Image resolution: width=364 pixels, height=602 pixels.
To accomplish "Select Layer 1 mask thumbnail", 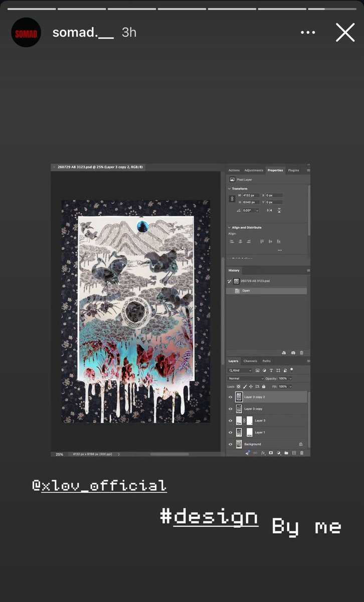I will point(250,432).
